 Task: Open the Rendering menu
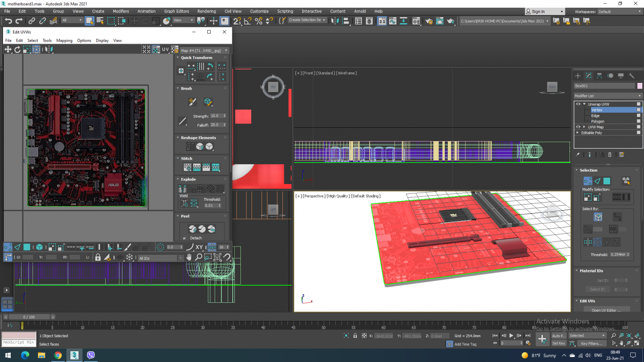(207, 12)
